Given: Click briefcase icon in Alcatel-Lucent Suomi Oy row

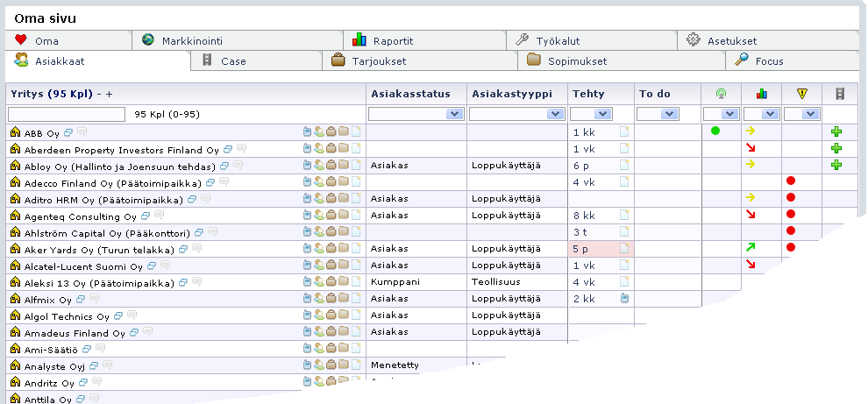Looking at the screenshot, I should coord(331,265).
